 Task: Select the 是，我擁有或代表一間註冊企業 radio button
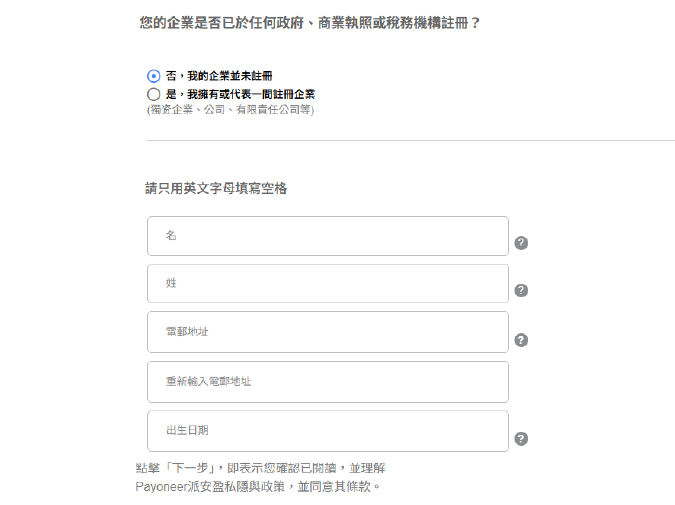[x=153, y=94]
